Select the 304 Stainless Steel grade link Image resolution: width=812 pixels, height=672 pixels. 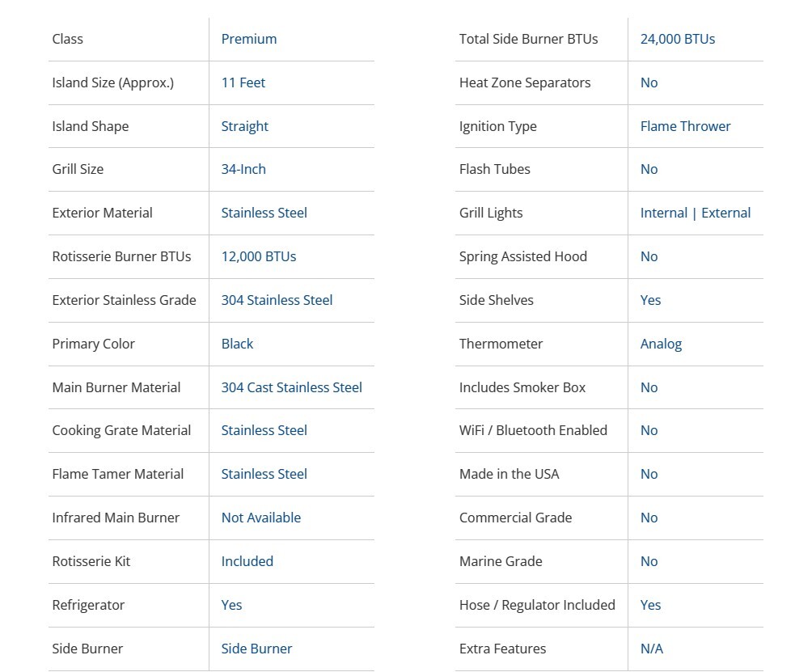tap(277, 300)
